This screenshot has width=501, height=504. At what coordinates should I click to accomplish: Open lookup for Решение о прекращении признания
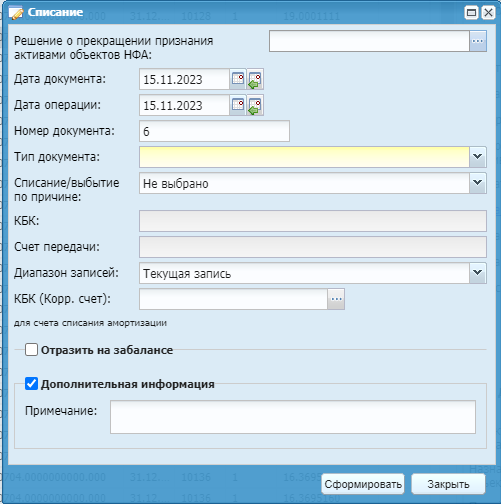[x=478, y=41]
